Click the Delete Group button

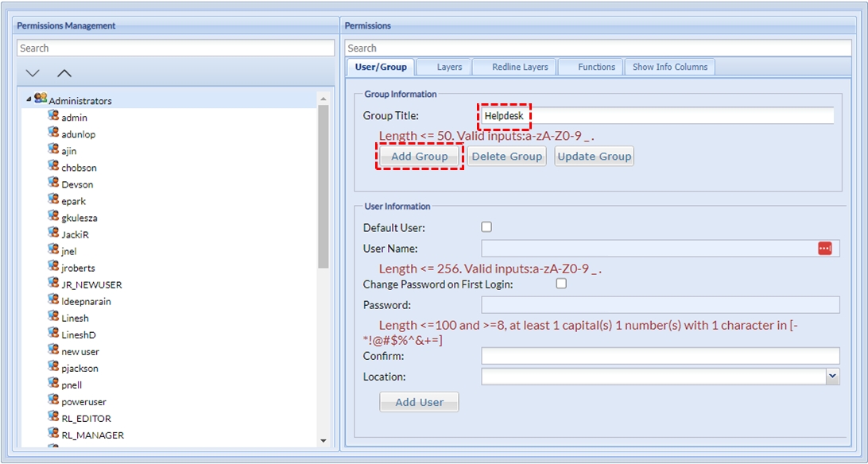(x=506, y=157)
